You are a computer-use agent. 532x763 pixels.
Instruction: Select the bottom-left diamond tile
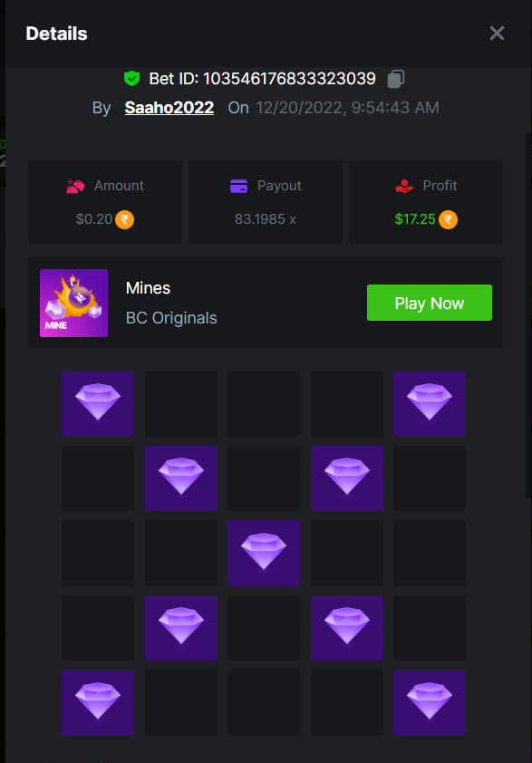98,702
